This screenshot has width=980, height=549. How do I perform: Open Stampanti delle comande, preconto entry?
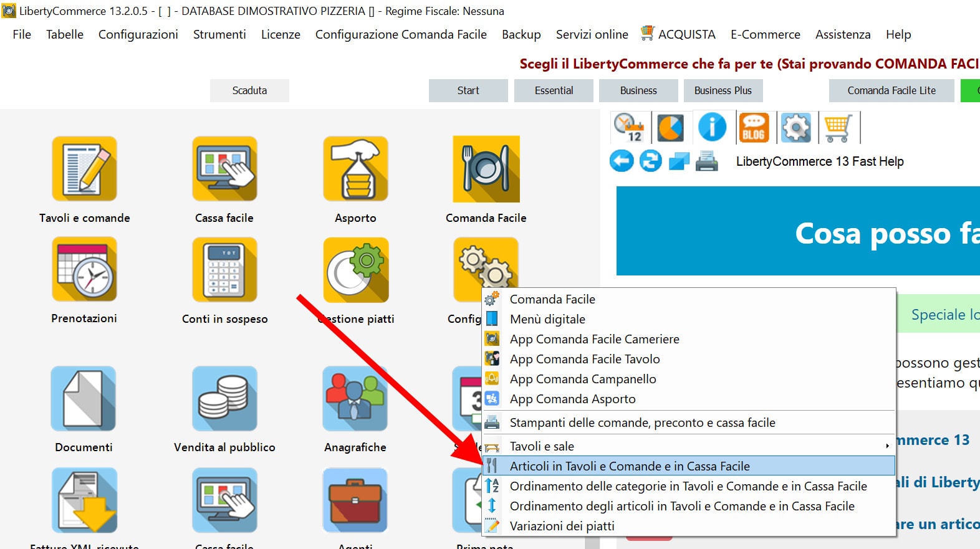pos(689,422)
